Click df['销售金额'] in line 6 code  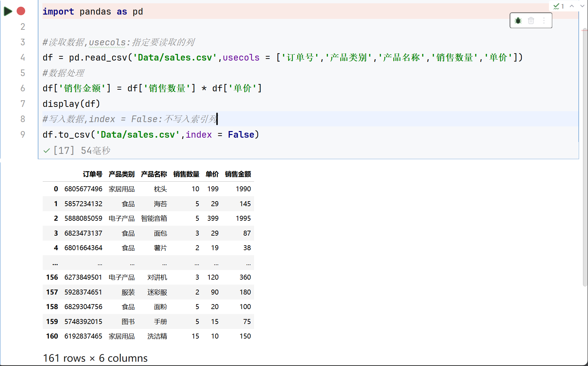coord(77,88)
